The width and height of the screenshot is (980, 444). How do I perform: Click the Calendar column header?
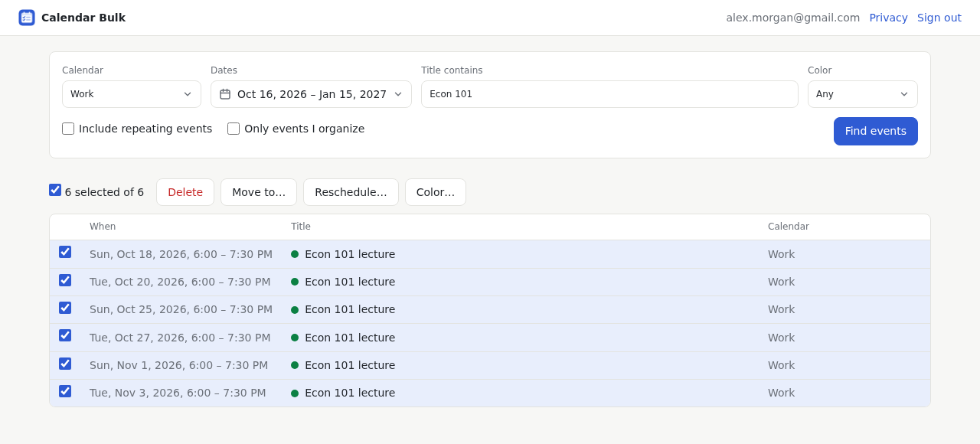789,227
